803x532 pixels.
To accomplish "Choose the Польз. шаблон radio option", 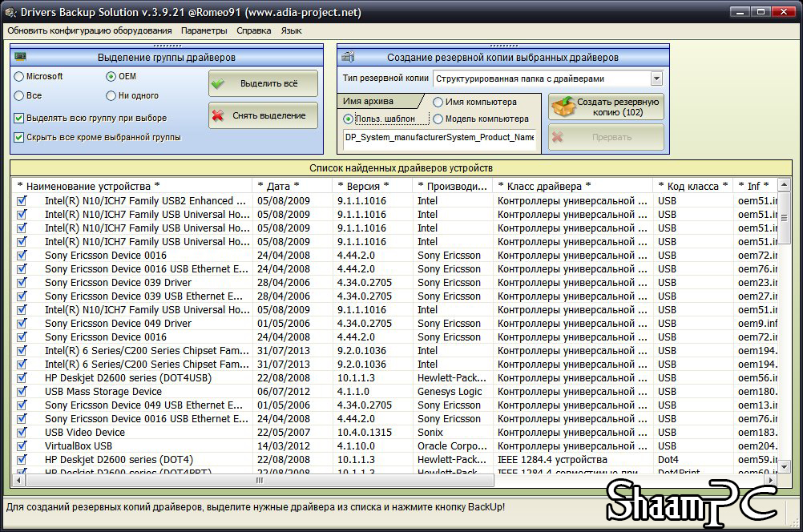I will pyautogui.click(x=349, y=119).
